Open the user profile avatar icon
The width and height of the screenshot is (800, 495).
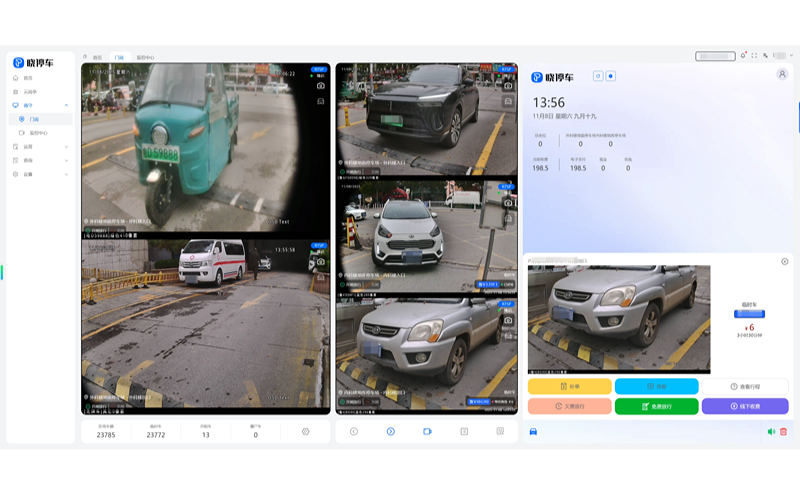pyautogui.click(x=782, y=75)
